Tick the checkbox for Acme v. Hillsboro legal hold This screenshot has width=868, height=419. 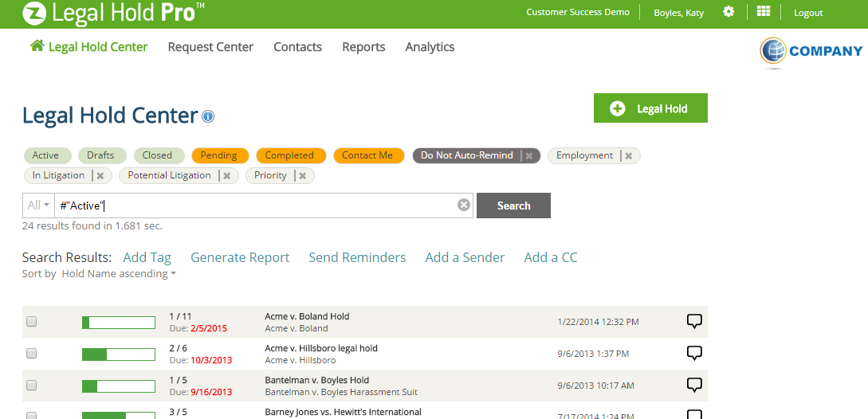click(32, 353)
